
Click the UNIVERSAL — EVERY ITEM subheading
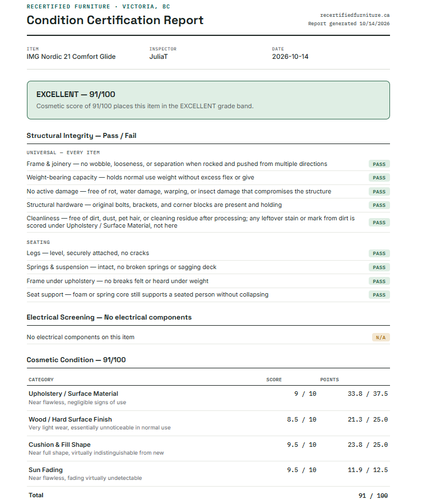(x=63, y=152)
